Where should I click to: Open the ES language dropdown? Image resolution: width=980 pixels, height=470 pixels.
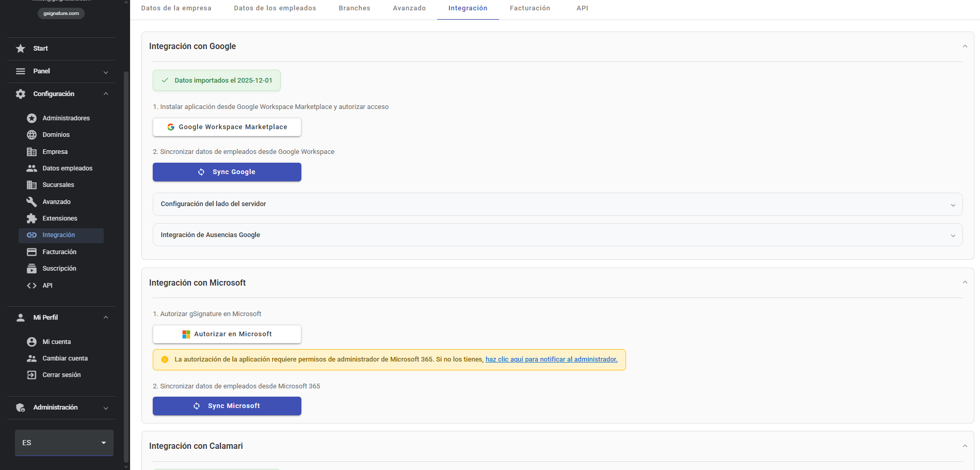[x=64, y=443]
